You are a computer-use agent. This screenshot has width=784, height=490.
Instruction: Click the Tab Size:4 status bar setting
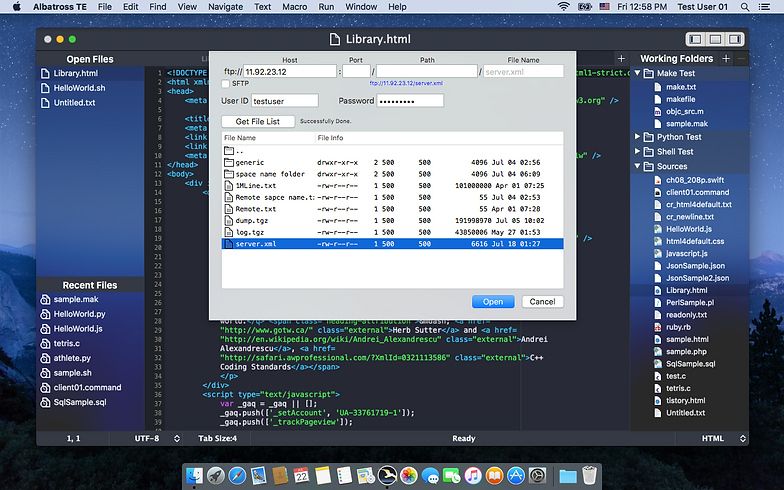(x=218, y=438)
